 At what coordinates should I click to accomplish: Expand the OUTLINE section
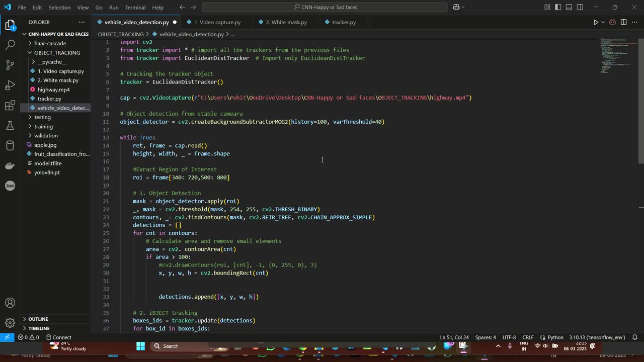click(38, 319)
